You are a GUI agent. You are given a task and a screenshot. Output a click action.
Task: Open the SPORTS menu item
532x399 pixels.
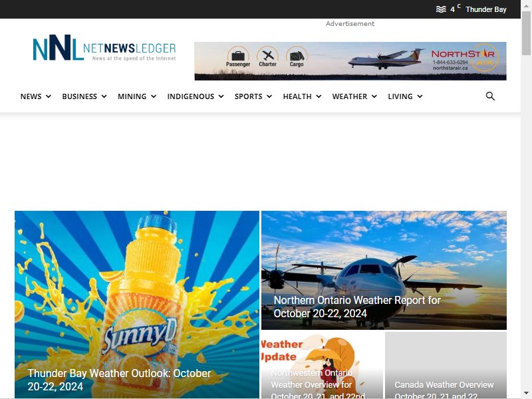coord(248,96)
